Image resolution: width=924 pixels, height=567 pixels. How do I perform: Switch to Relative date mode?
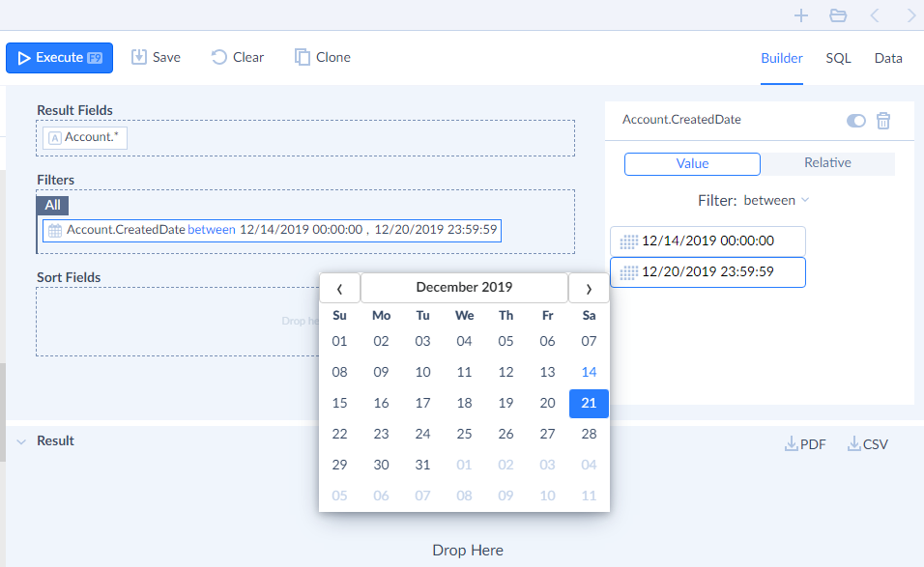click(827, 163)
